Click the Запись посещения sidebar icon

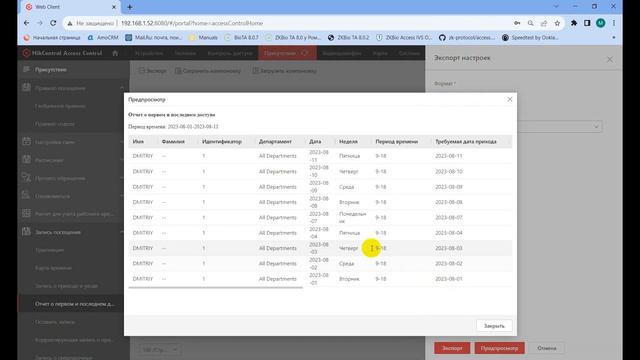26,231
